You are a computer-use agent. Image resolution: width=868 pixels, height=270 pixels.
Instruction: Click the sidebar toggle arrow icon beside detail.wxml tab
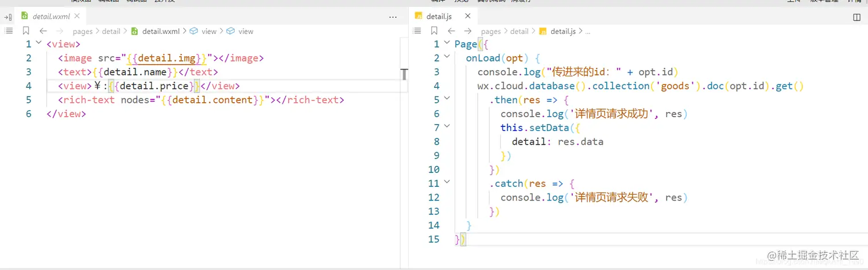tap(7, 17)
